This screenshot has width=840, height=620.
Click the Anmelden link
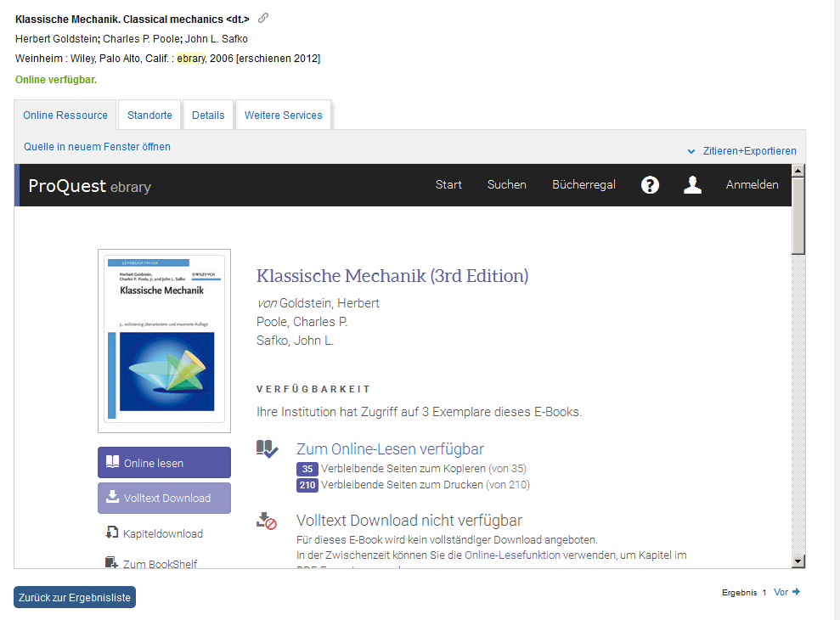pos(752,184)
